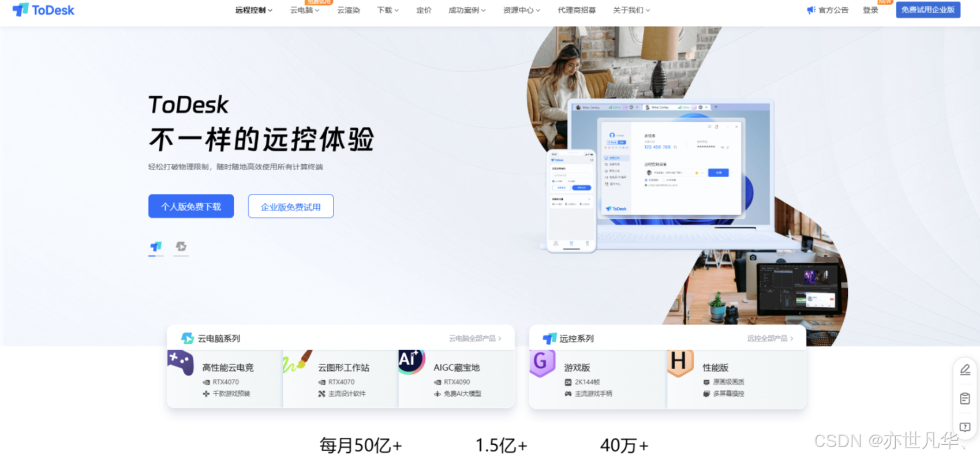This screenshot has height=458, width=980.
Task: Click the question help icon in side toolbar
Action: (x=965, y=427)
